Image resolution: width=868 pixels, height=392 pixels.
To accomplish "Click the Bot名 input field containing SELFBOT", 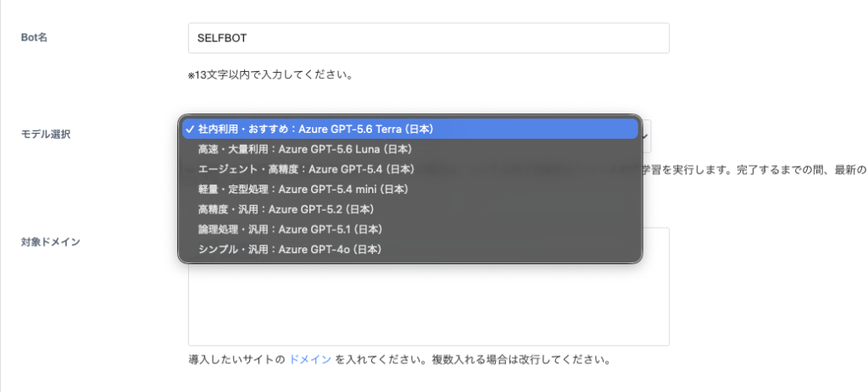I will [428, 38].
